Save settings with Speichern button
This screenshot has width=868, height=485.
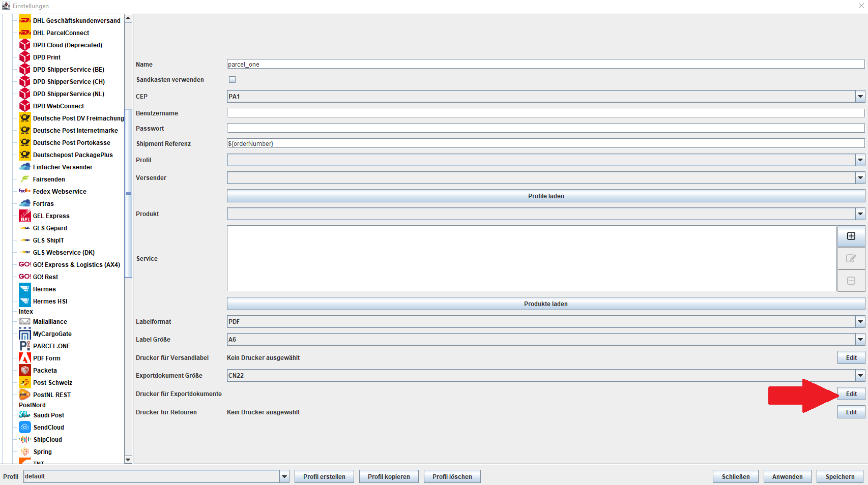click(840, 477)
